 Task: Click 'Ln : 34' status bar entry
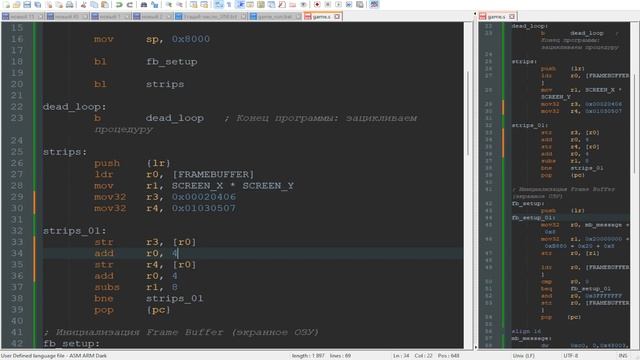(401, 356)
